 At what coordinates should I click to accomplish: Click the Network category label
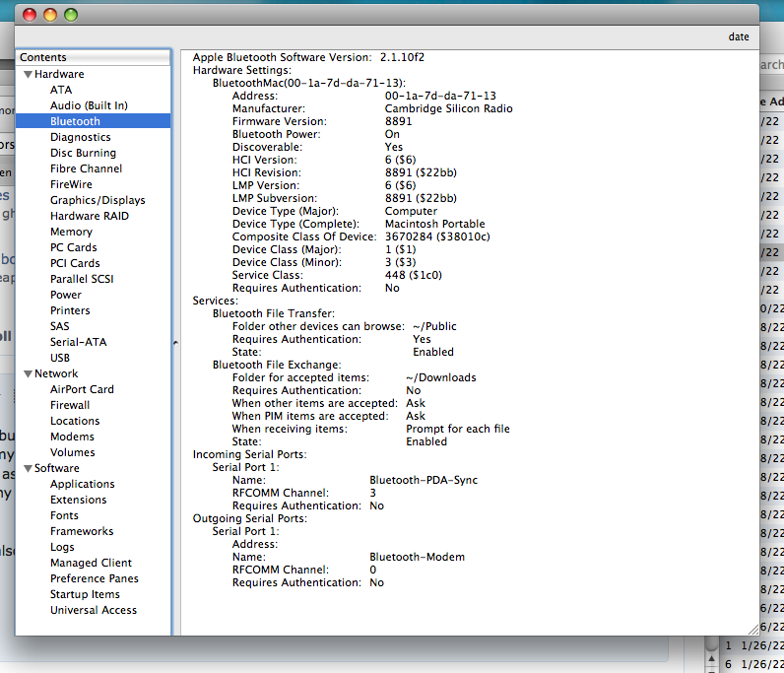[56, 373]
